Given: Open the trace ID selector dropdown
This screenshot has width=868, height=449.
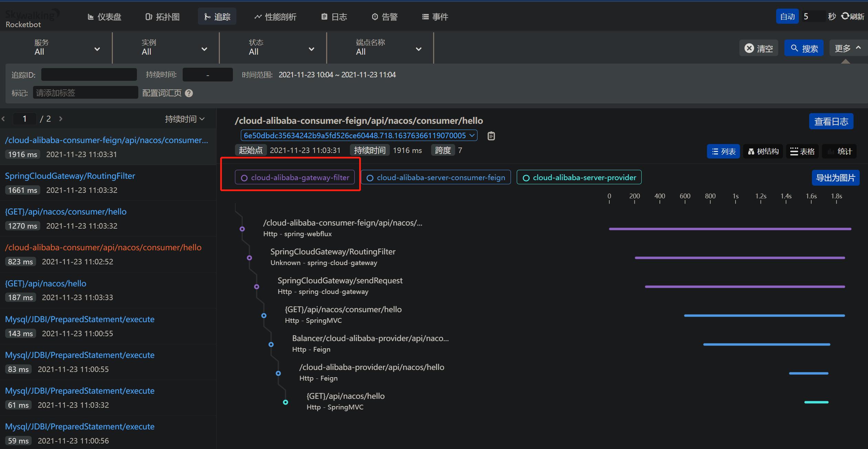Looking at the screenshot, I should tap(359, 135).
